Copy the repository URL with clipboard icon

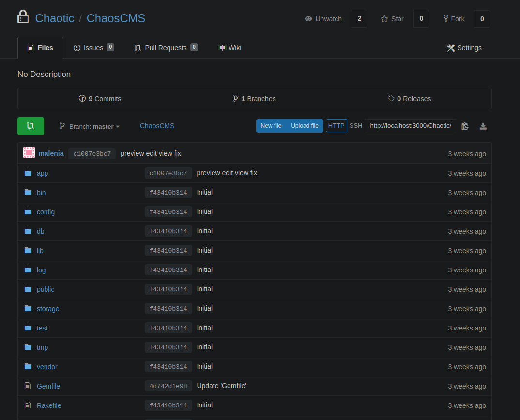coord(465,126)
